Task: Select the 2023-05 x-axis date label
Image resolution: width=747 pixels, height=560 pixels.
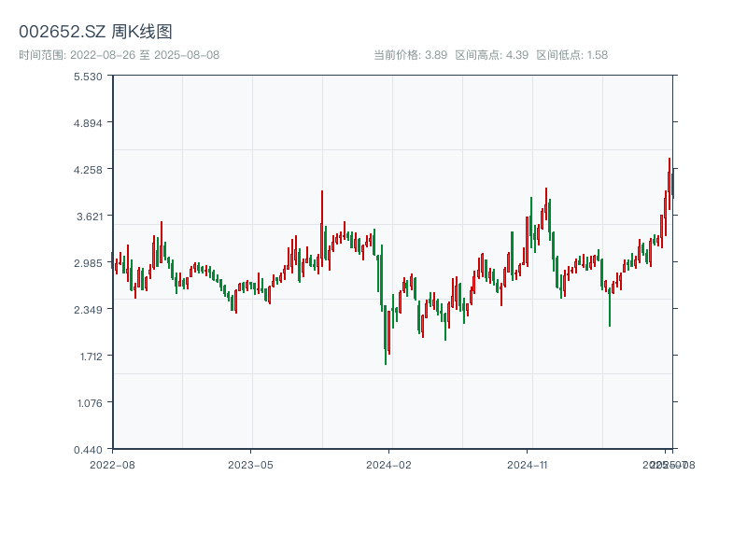Action: (x=250, y=464)
